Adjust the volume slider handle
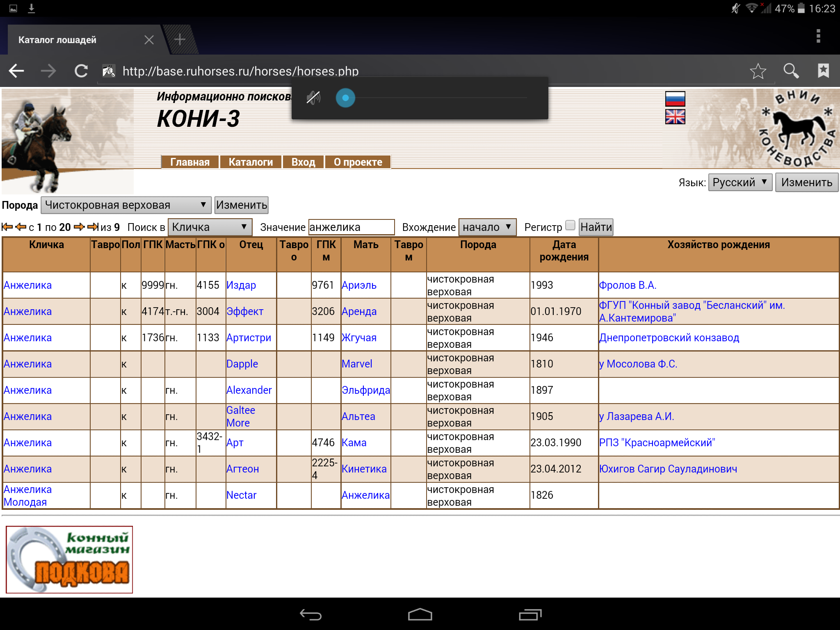Screen dimensions: 840x630 tap(345, 98)
